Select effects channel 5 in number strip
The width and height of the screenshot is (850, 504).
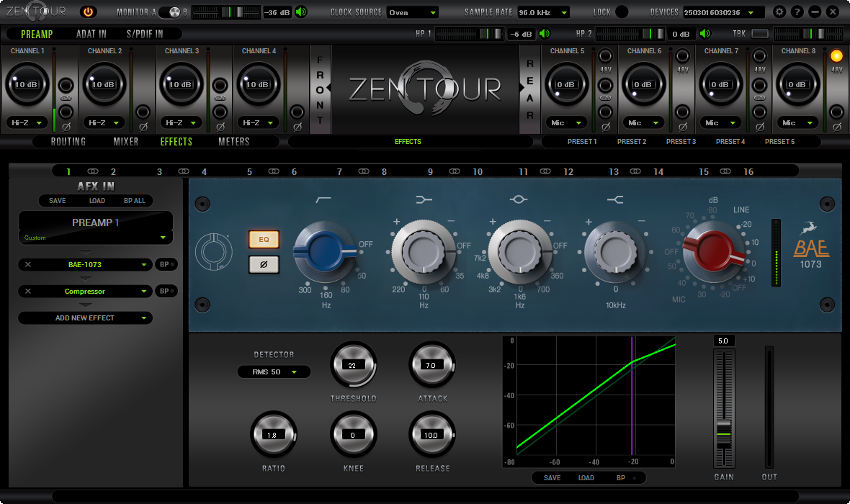click(249, 172)
